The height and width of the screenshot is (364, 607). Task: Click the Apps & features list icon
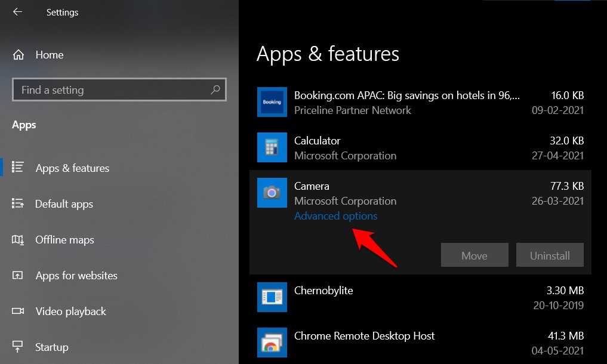17,167
